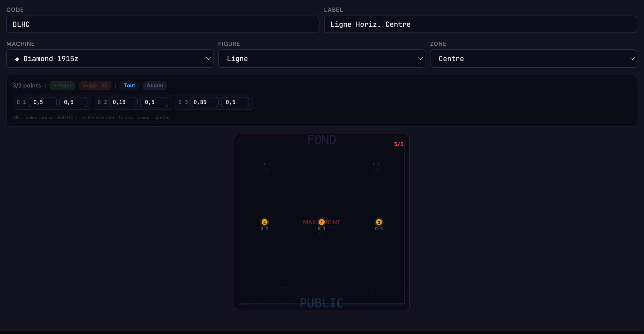Add a point with + Point

(x=62, y=85)
